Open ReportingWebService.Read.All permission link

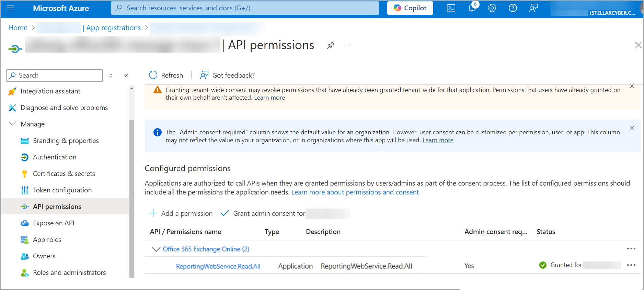(218, 266)
